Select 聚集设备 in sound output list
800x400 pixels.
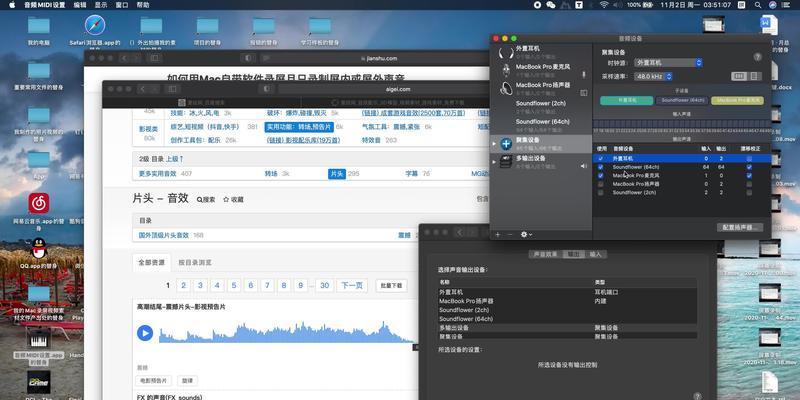click(x=567, y=337)
